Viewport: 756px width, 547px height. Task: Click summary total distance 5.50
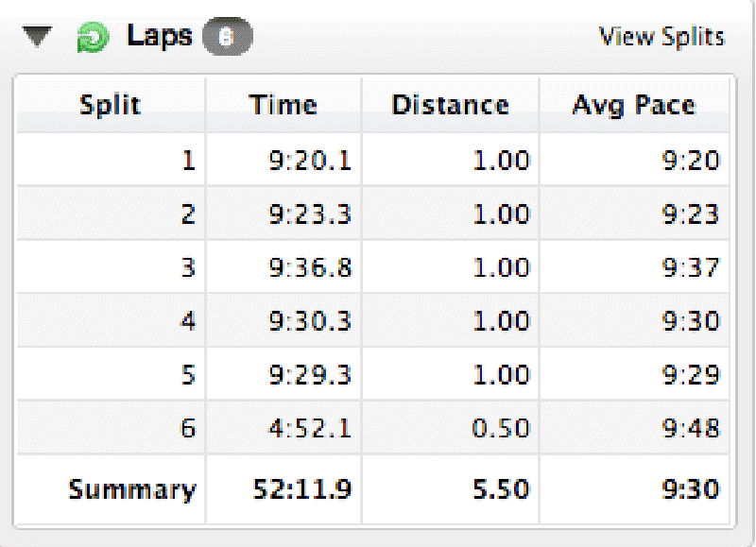tap(502, 489)
